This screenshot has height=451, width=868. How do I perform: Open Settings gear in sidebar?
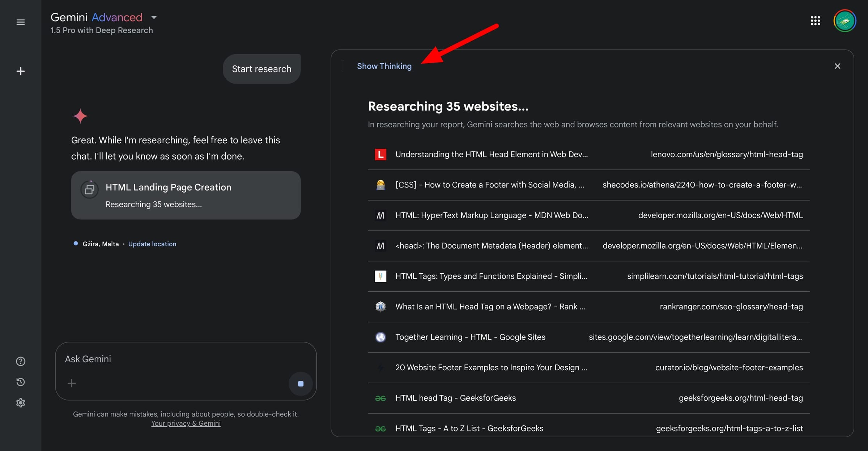click(x=21, y=402)
